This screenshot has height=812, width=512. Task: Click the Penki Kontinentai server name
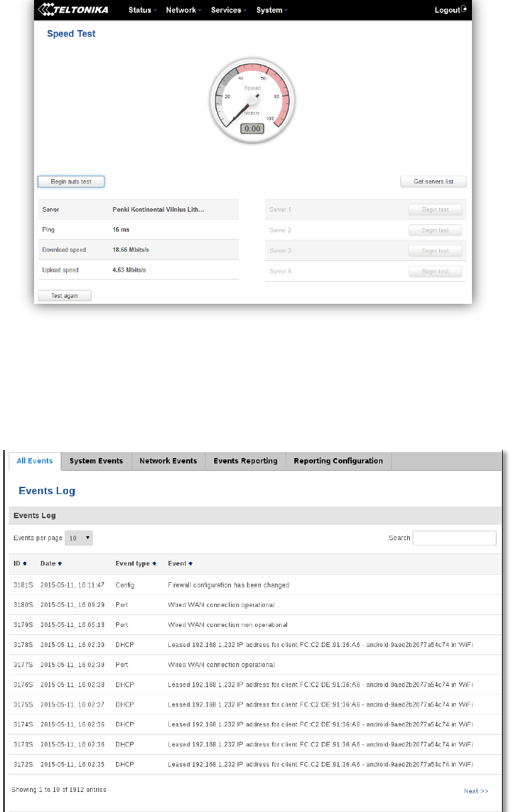[x=158, y=209]
